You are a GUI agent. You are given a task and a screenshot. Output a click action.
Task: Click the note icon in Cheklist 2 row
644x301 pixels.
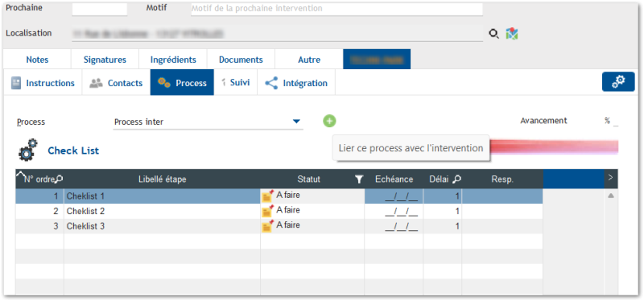point(267,211)
